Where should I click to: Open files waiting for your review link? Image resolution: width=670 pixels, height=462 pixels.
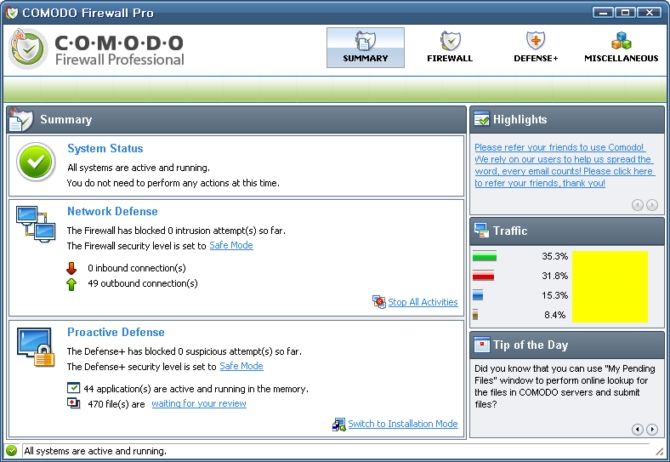[x=199, y=403]
